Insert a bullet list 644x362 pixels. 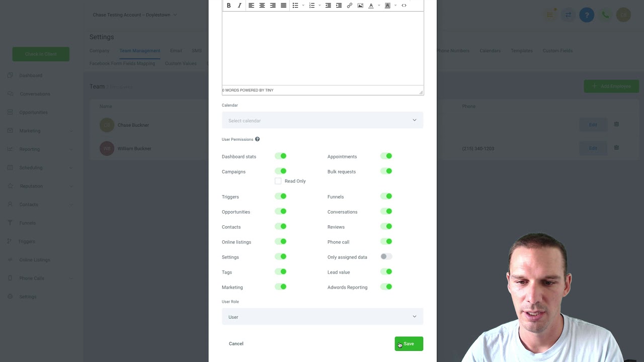coord(295,6)
